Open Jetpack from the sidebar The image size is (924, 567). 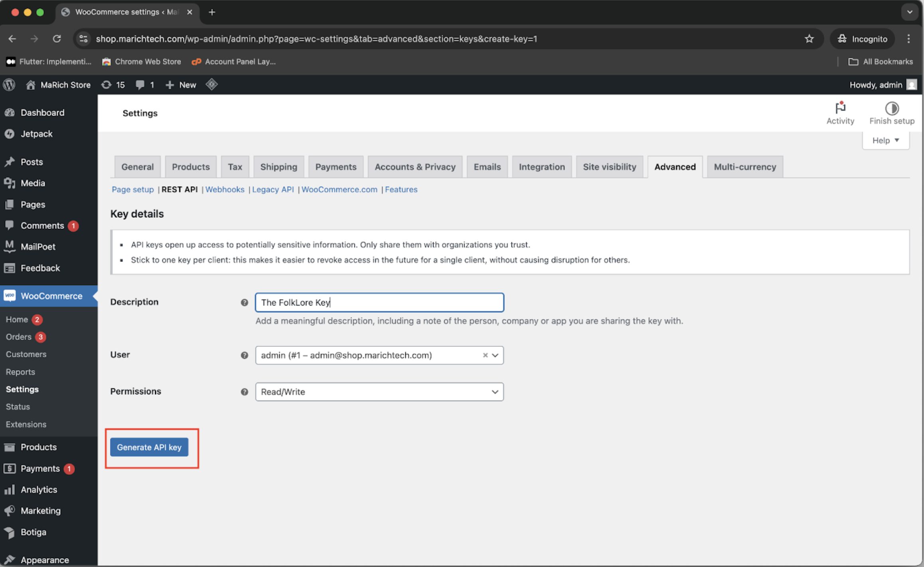pos(36,134)
